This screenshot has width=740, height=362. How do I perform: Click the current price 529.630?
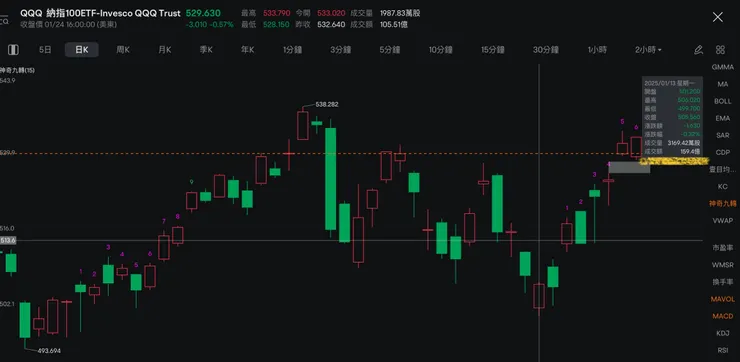(202, 13)
